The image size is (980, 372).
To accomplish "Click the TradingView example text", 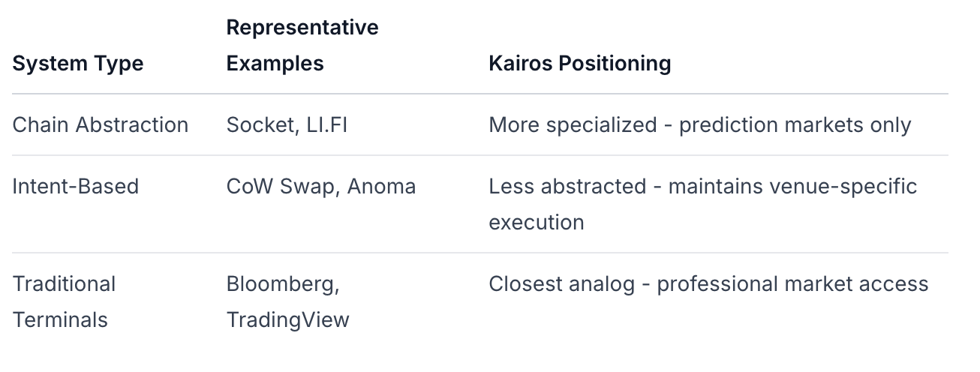I will click(x=287, y=319).
